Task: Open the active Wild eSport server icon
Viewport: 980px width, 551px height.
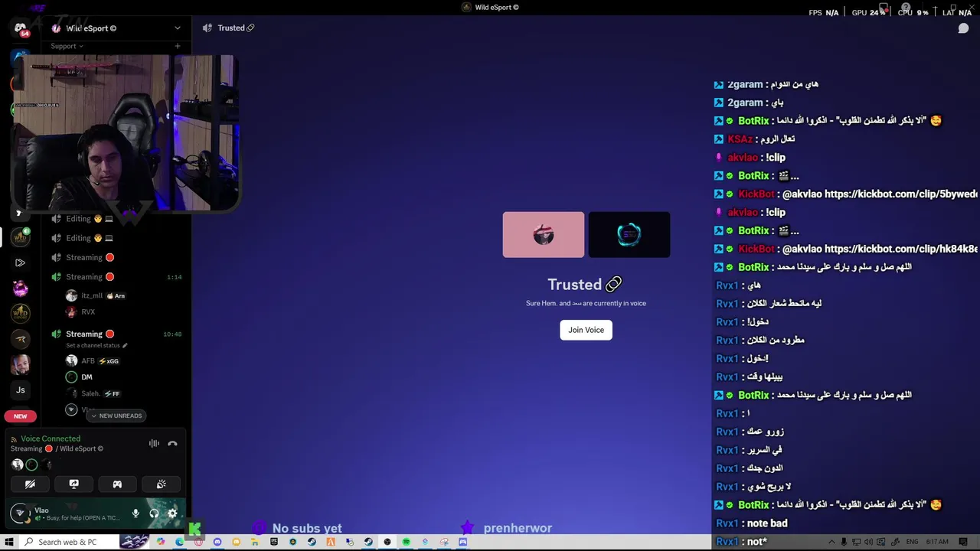Action: (x=21, y=237)
